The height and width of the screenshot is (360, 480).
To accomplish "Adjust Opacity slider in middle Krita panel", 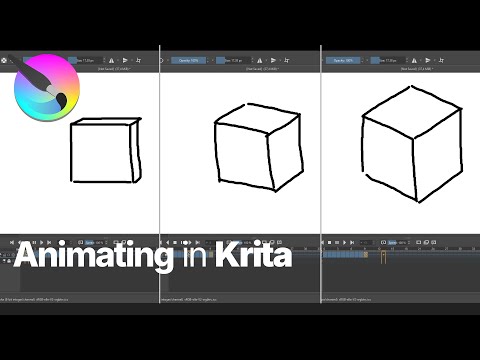I will pyautogui.click(x=189, y=60).
